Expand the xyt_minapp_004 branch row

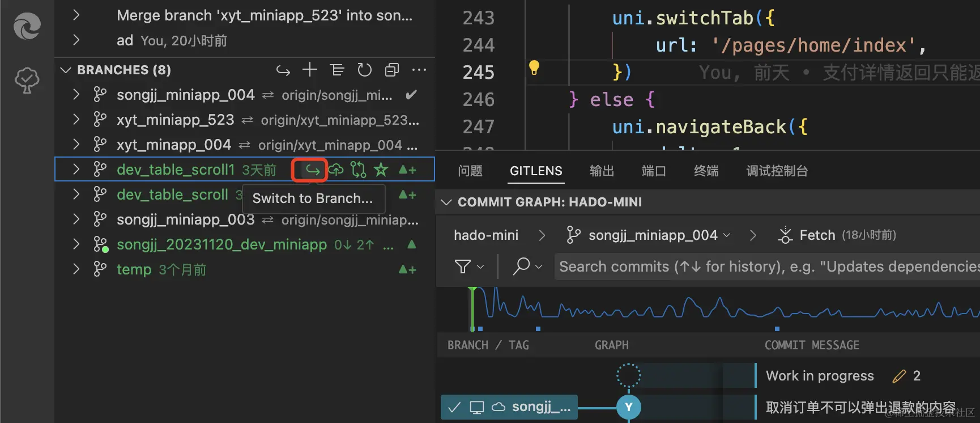click(x=76, y=144)
